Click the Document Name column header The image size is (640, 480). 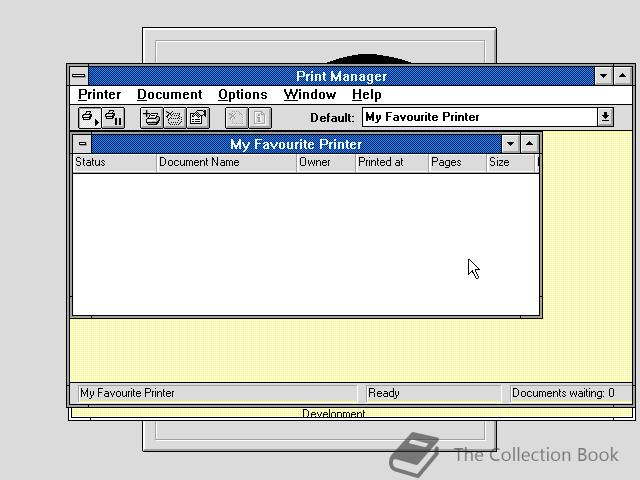coord(227,162)
